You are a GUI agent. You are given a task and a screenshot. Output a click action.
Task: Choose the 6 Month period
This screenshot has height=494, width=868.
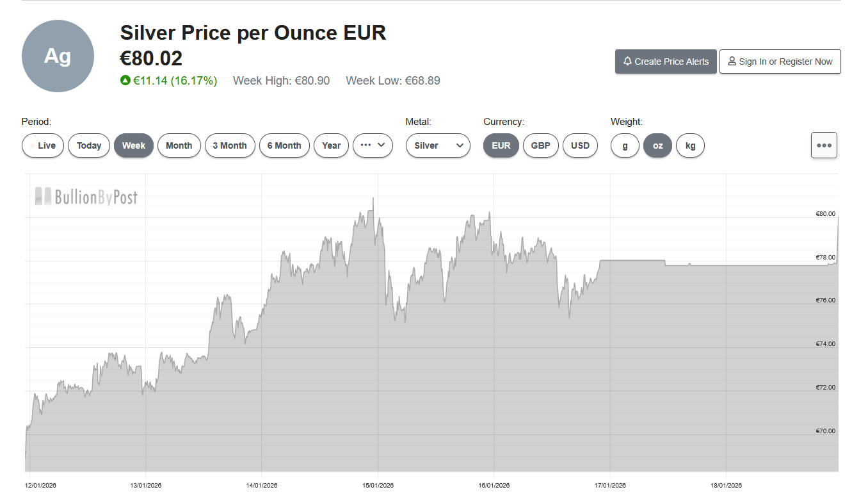[x=284, y=145]
